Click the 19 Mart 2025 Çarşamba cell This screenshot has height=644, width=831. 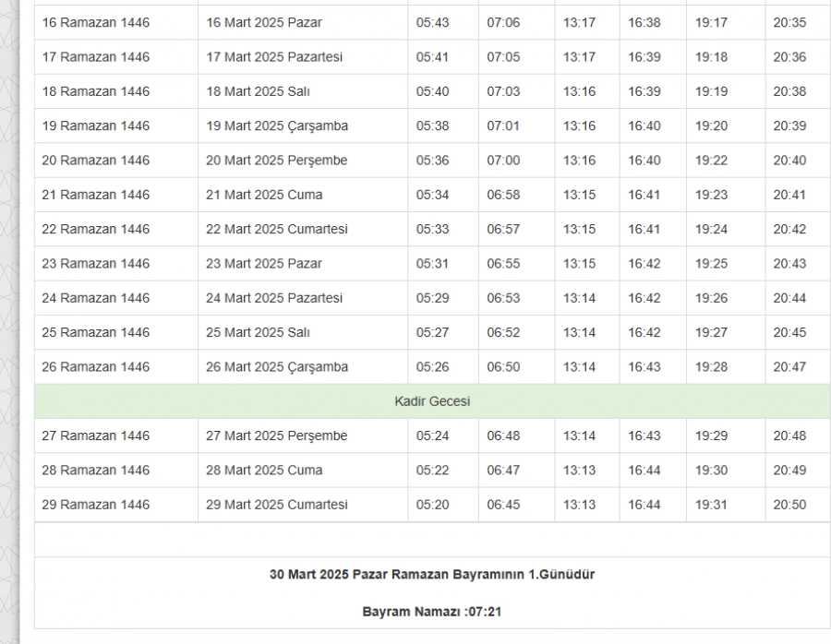coord(277,125)
